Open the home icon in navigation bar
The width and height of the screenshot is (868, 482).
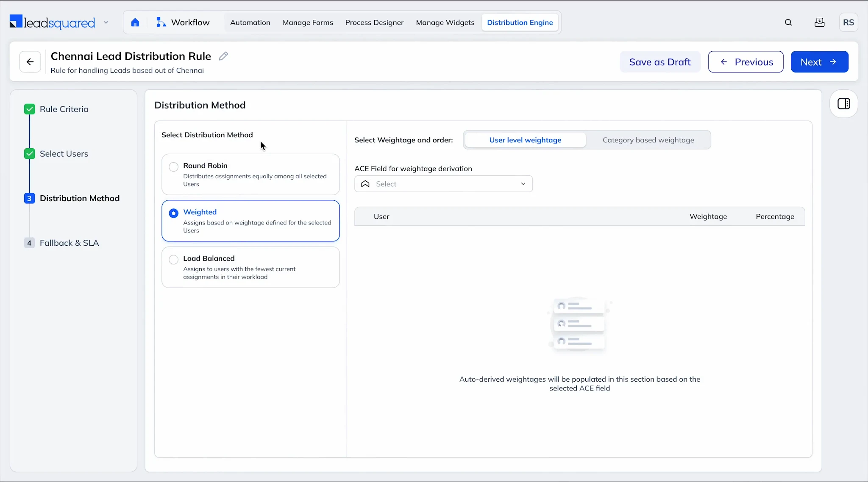135,22
